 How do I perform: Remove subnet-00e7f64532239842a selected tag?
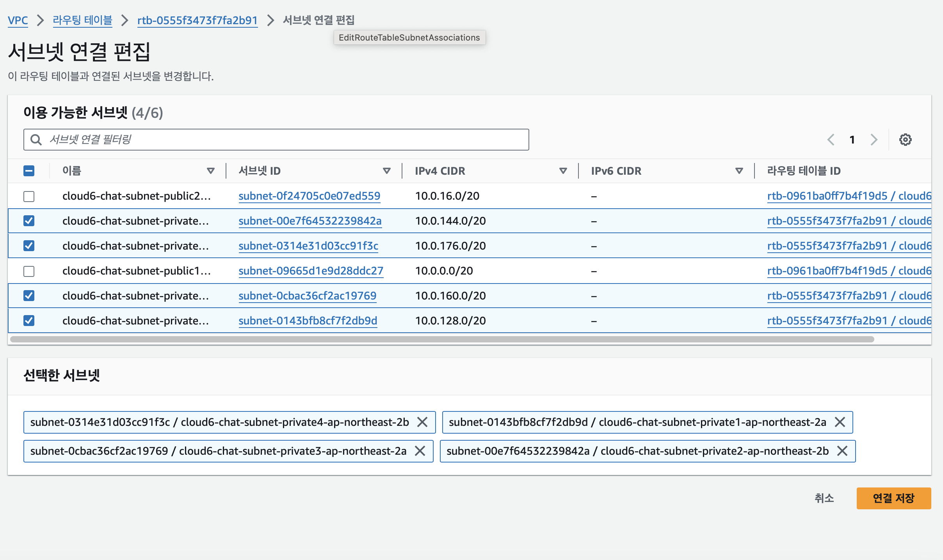click(x=842, y=451)
